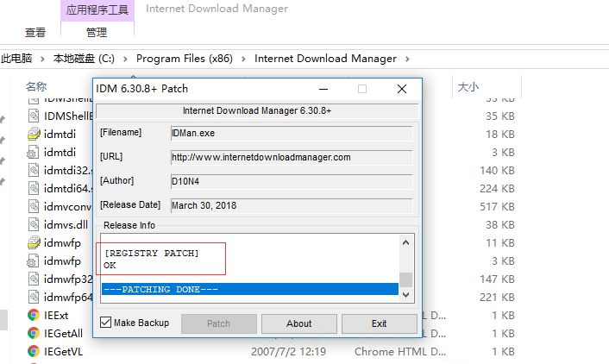
Task: Click the URL field with internetdownloadmanager.com
Action: coord(291,157)
